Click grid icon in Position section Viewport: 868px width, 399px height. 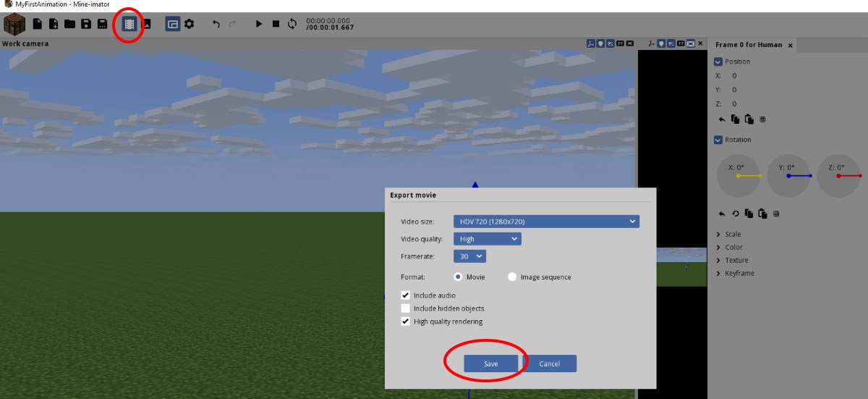point(762,119)
